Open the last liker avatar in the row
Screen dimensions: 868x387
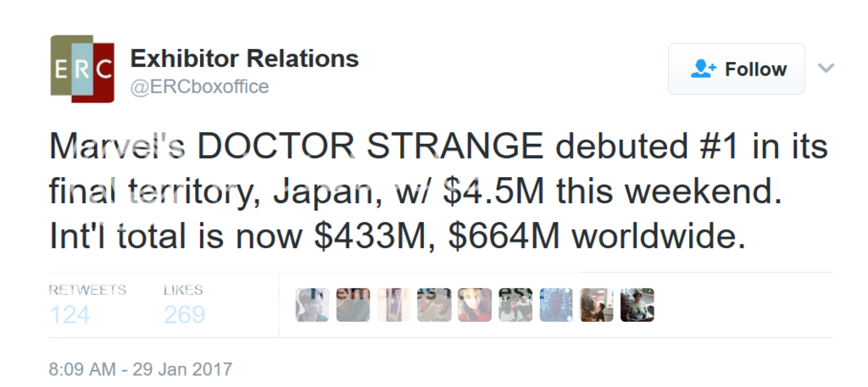point(637,305)
